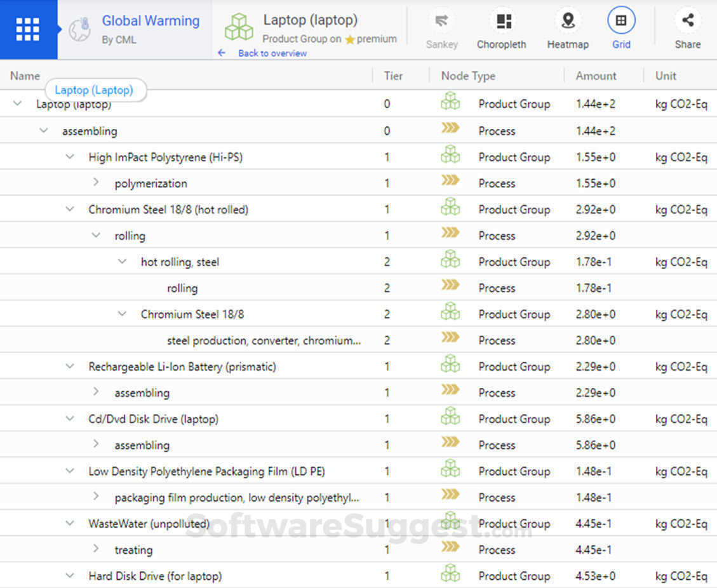Viewport: 717px width, 588px height.
Task: Sort by the Tier column header
Action: [x=393, y=76]
